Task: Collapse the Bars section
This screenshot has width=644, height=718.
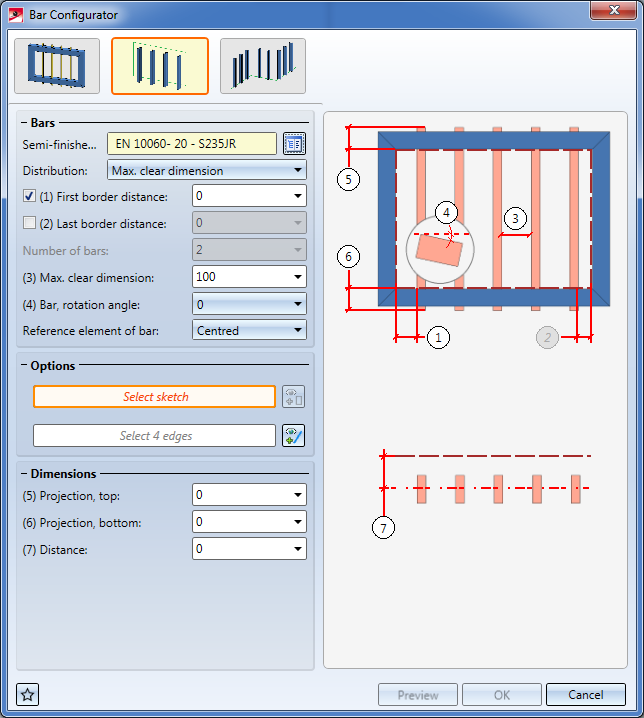Action: coord(24,123)
